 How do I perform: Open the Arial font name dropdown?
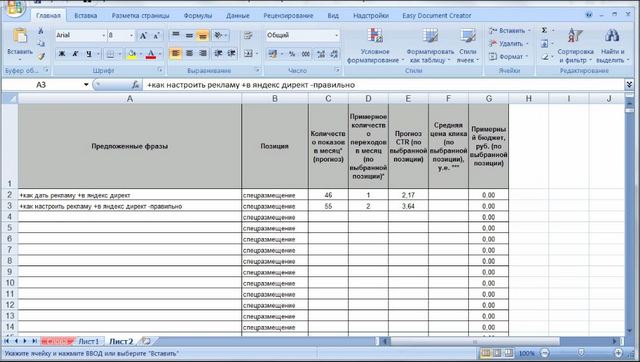(x=103, y=36)
